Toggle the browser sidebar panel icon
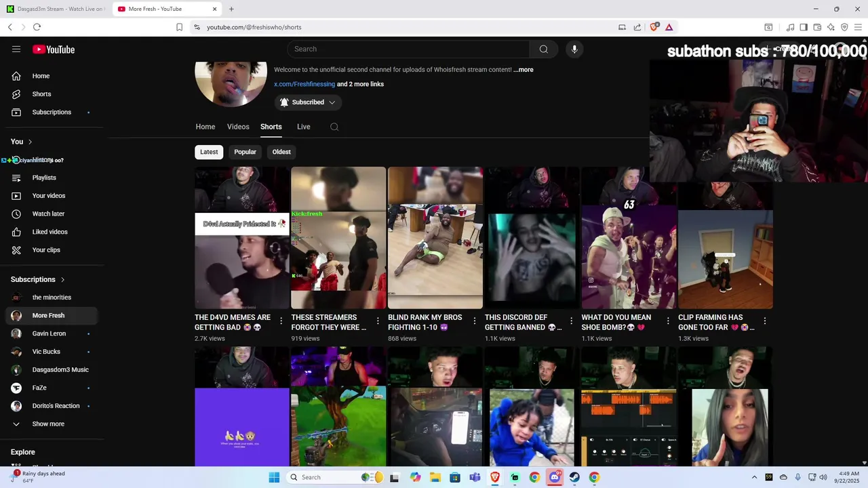The image size is (868, 488). (x=804, y=27)
